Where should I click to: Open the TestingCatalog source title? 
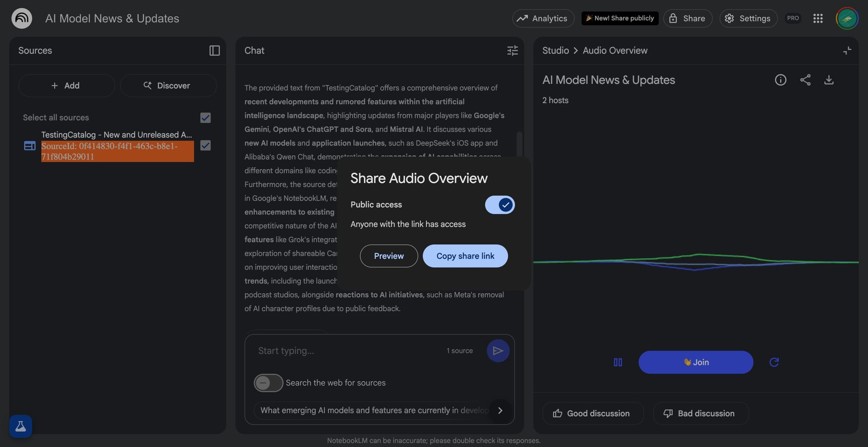[x=116, y=135]
